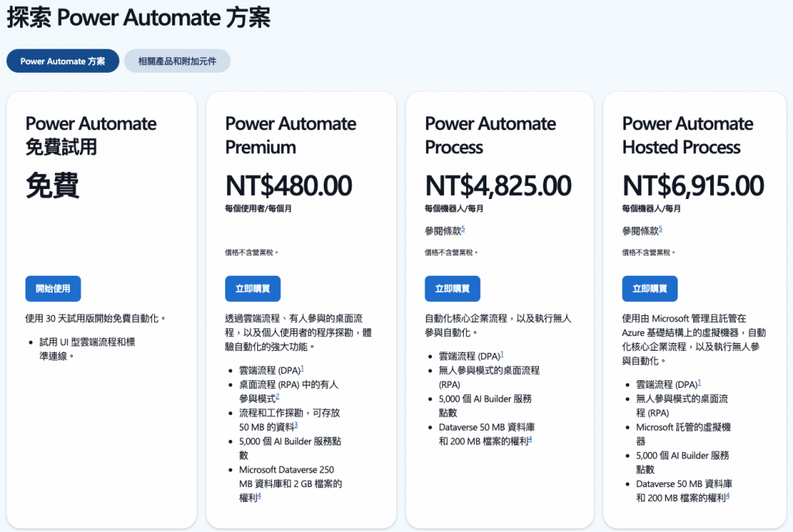The height and width of the screenshot is (532, 793).
Task: Click 立即購買 under Power Automate Process
Action: pyautogui.click(x=452, y=289)
